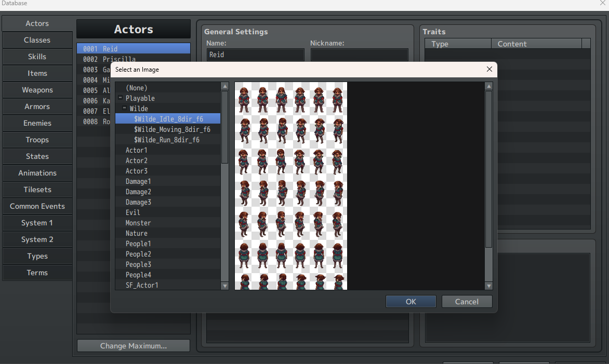Open the Actors tab in Database
This screenshot has height=364, width=609.
[x=37, y=23]
